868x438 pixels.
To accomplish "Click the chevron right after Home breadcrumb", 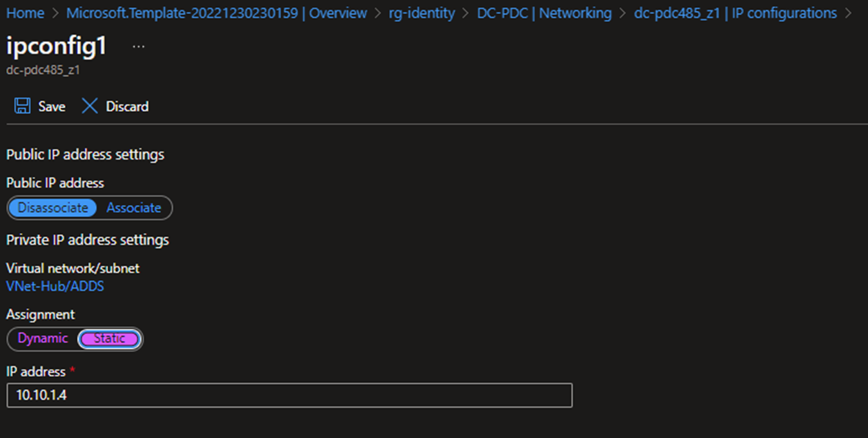I will [x=55, y=13].
